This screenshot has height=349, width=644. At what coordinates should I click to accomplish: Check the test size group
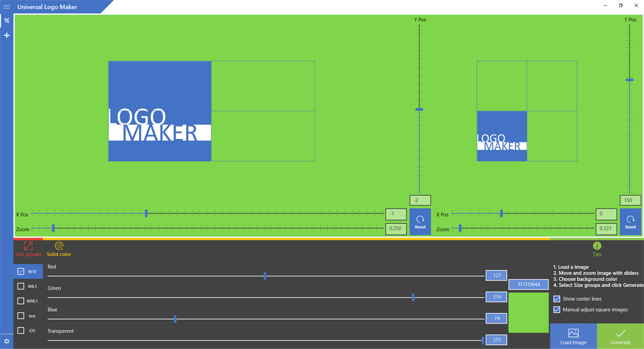click(21, 316)
